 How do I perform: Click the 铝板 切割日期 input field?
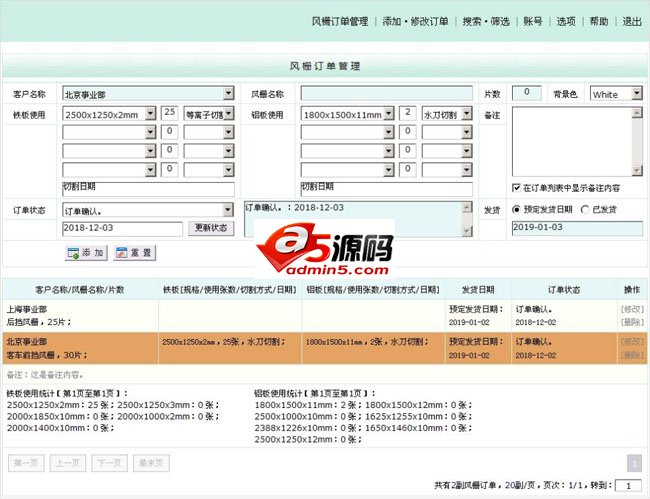(x=386, y=189)
